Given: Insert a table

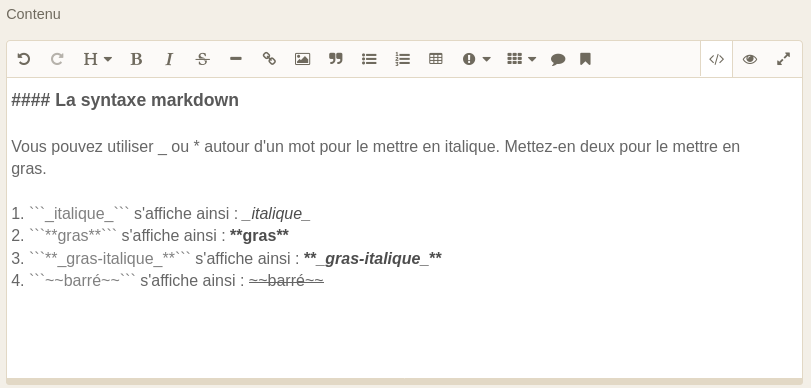Looking at the screenshot, I should tap(435, 59).
